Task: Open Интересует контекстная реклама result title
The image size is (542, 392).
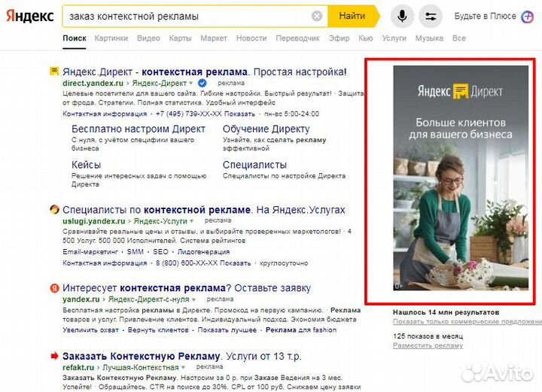Action: [x=187, y=288]
